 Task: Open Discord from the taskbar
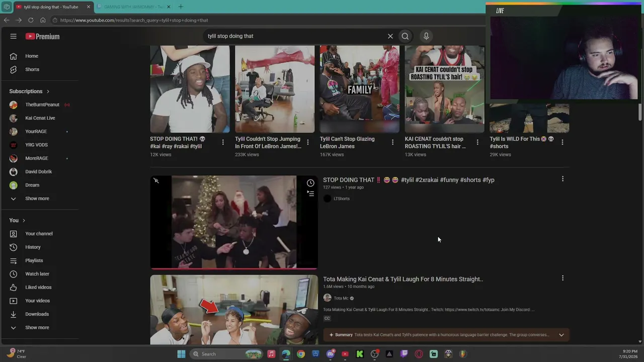331,354
